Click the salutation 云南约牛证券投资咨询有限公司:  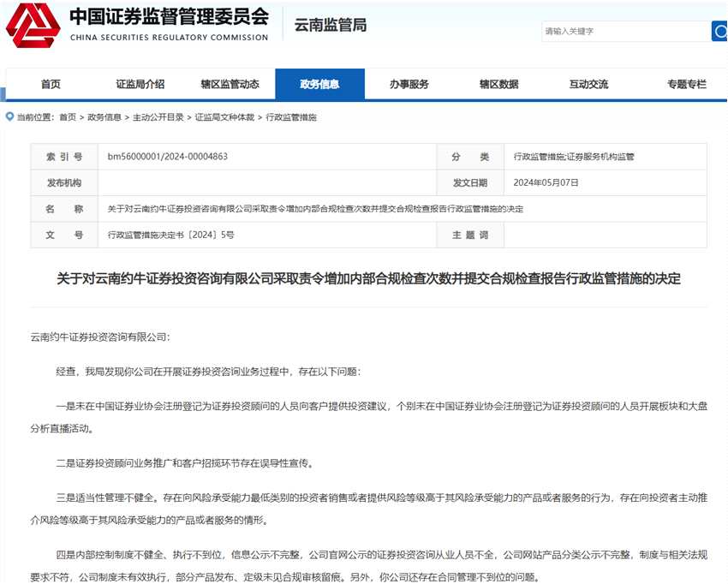pyautogui.click(x=100, y=337)
